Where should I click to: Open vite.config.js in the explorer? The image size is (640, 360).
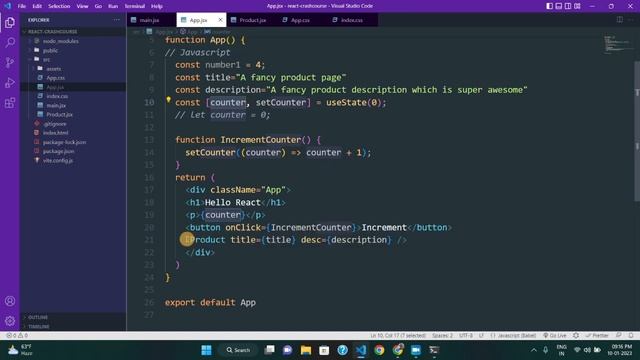click(x=58, y=160)
